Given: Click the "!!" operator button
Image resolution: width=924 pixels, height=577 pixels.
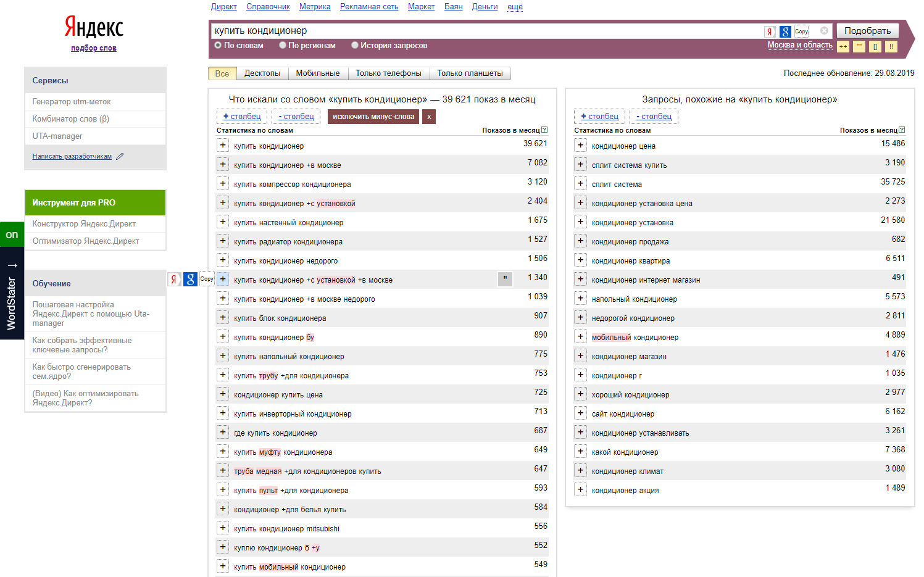Looking at the screenshot, I should [x=891, y=46].
